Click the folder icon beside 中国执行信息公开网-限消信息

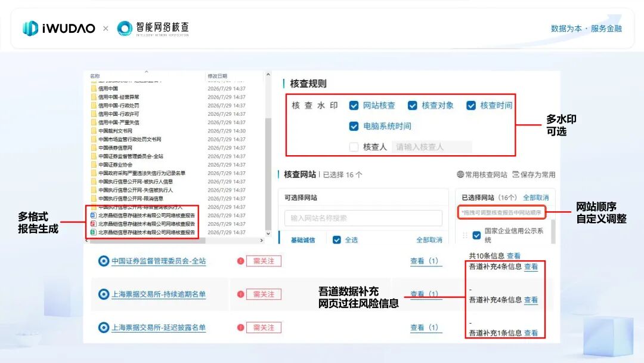tap(94, 198)
